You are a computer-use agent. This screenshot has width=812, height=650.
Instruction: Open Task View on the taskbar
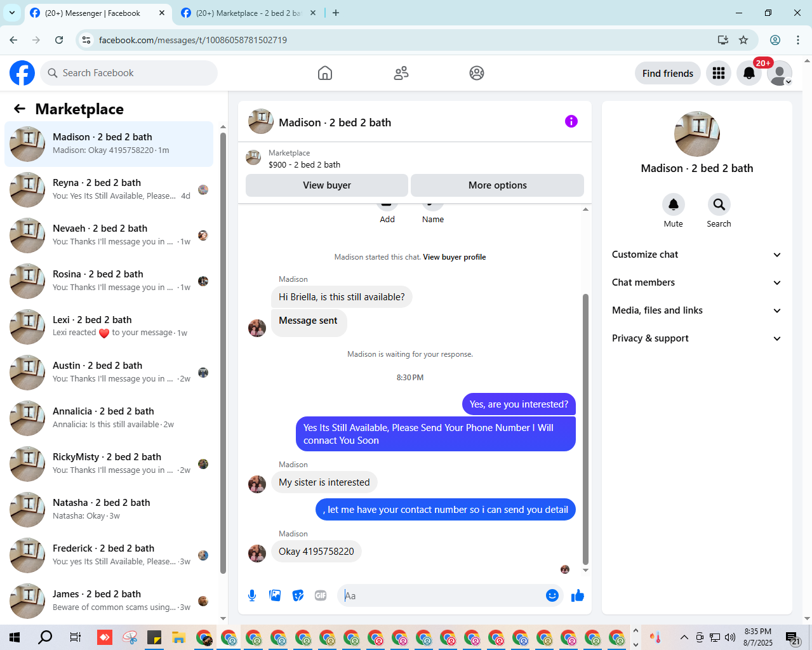tap(76, 637)
